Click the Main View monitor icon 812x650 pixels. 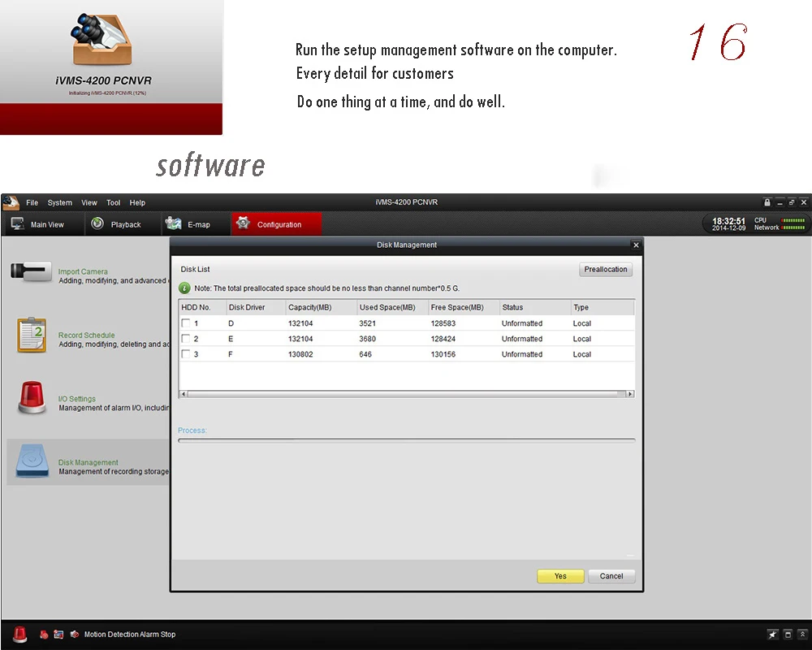pos(18,224)
